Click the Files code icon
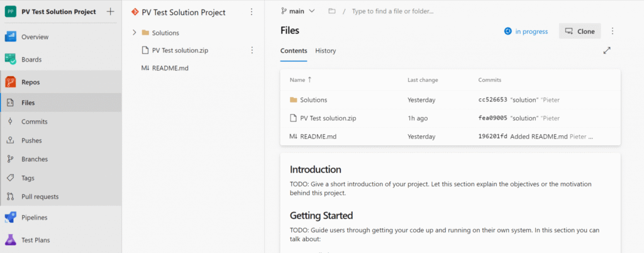644x253 pixels. [x=11, y=103]
